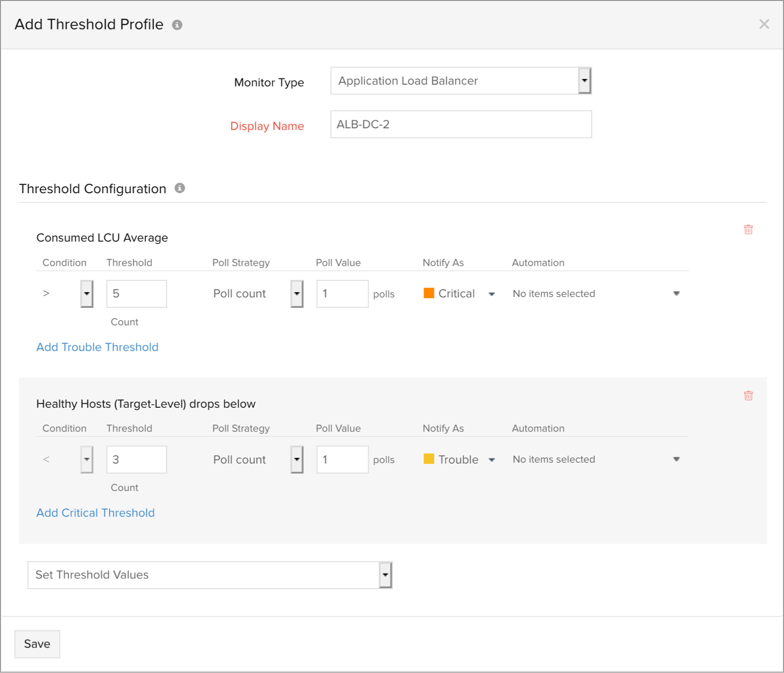Open condition dropdown for Consumed LCU Average
Image resolution: width=784 pixels, height=673 pixels.
tap(87, 294)
